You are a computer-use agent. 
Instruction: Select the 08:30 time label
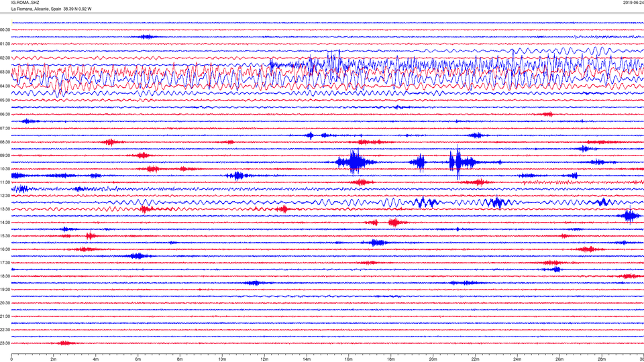[5, 142]
